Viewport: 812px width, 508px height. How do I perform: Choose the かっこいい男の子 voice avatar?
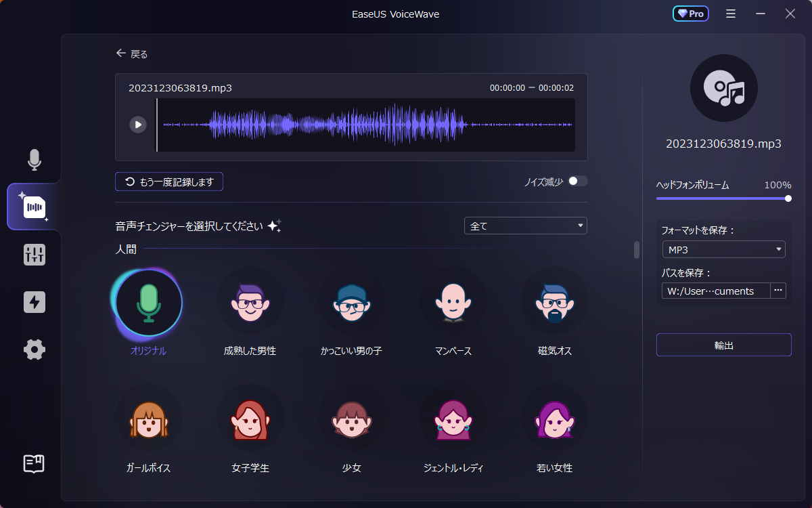point(351,301)
